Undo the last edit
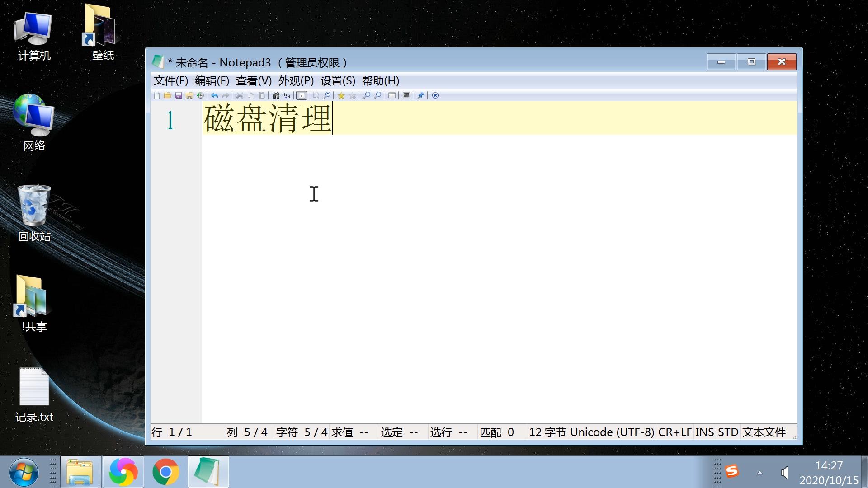868x488 pixels. tap(214, 95)
